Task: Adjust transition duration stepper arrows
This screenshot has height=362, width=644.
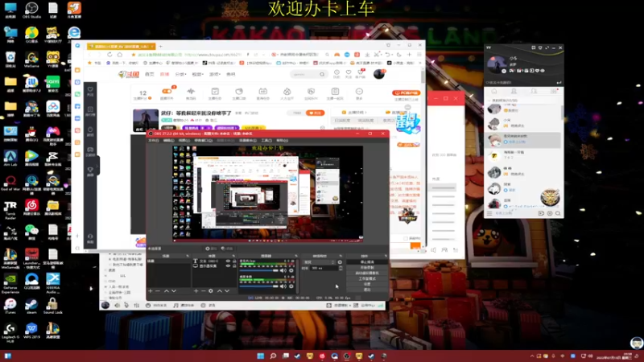Action: [x=340, y=268]
